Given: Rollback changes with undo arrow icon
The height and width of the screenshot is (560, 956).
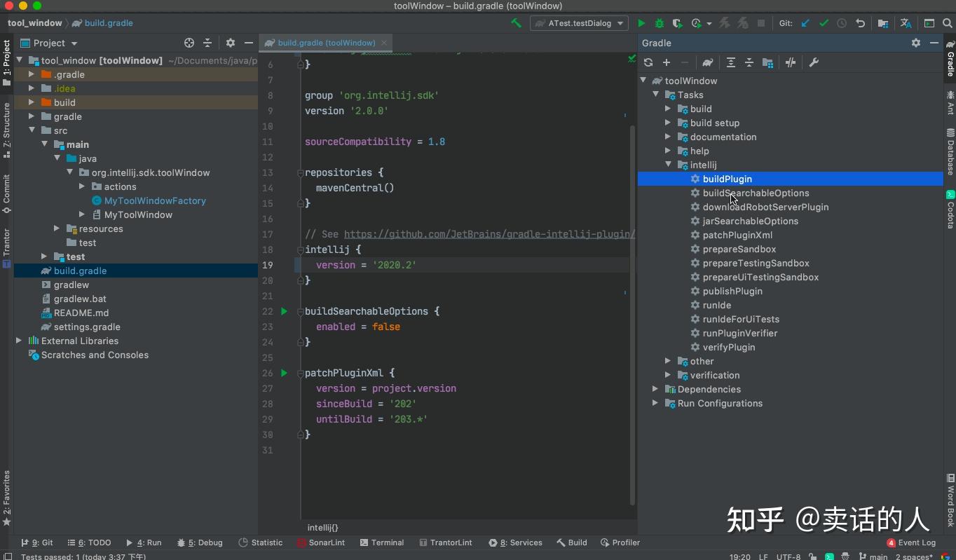Looking at the screenshot, I should click(860, 23).
